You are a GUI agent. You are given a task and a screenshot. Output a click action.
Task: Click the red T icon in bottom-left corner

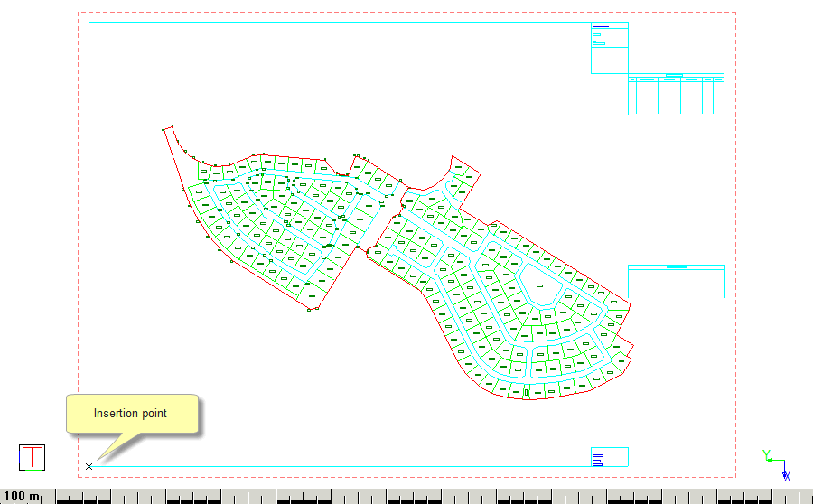(33, 457)
